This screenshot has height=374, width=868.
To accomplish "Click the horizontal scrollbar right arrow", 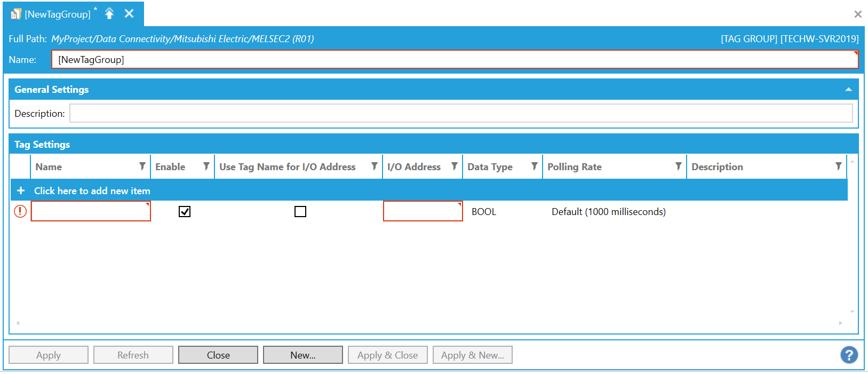I will (840, 323).
